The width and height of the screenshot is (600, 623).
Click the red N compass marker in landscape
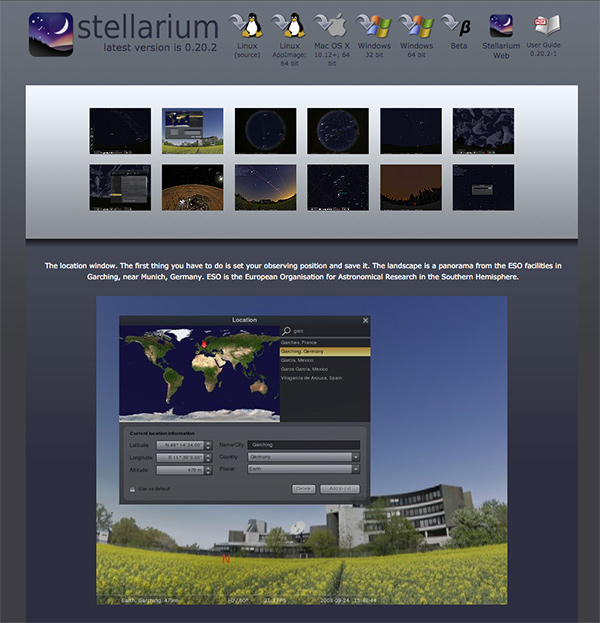tap(226, 559)
